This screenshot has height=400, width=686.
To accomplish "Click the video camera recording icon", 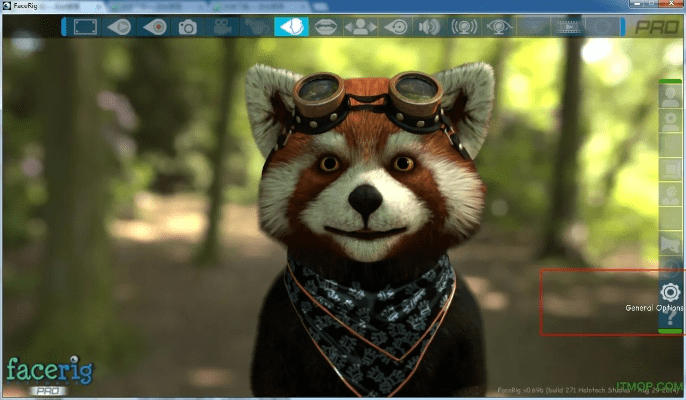I will [x=223, y=26].
